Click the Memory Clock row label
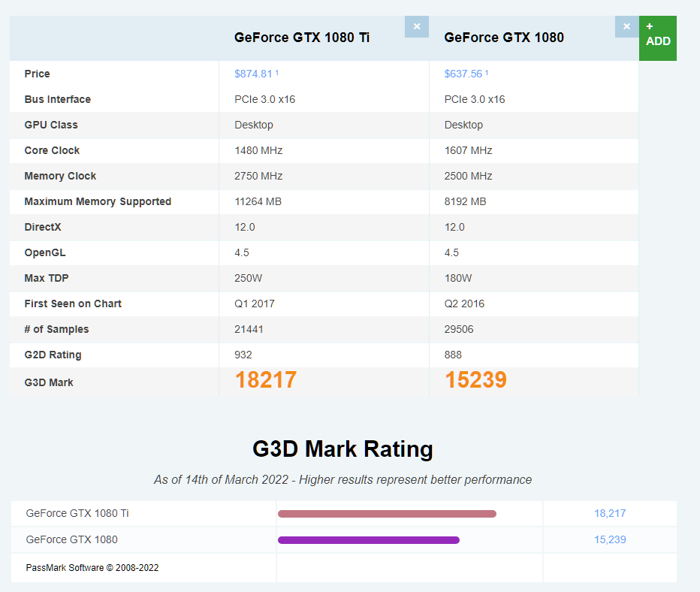 coord(60,176)
